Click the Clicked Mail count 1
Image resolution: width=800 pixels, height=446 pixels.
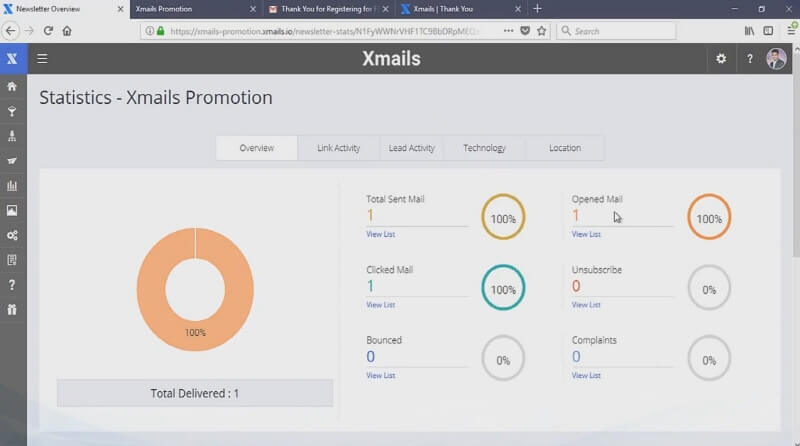pyautogui.click(x=370, y=286)
